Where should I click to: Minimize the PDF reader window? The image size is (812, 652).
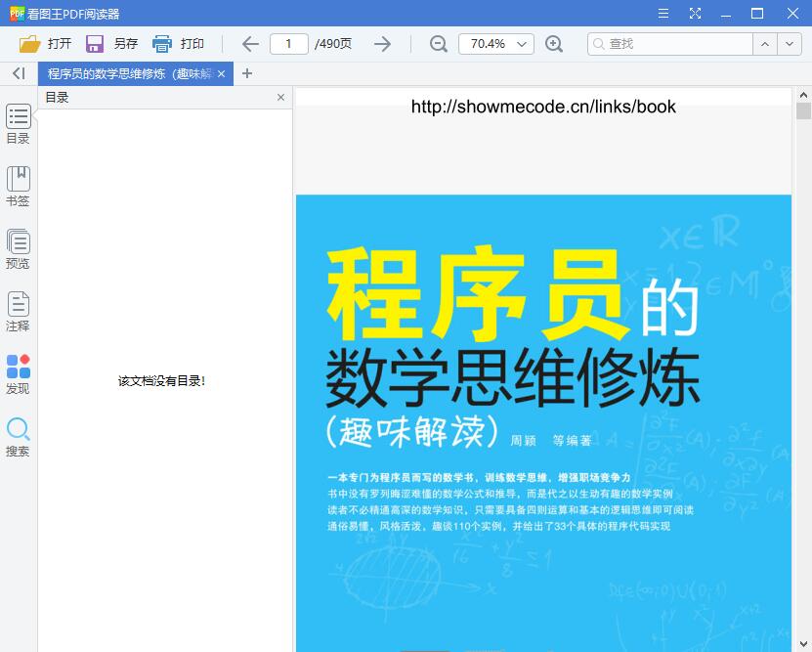pos(726,14)
